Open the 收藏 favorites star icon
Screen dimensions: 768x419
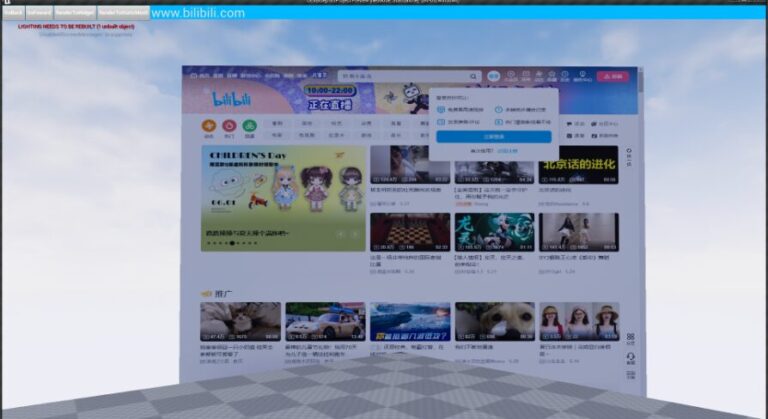(552, 76)
